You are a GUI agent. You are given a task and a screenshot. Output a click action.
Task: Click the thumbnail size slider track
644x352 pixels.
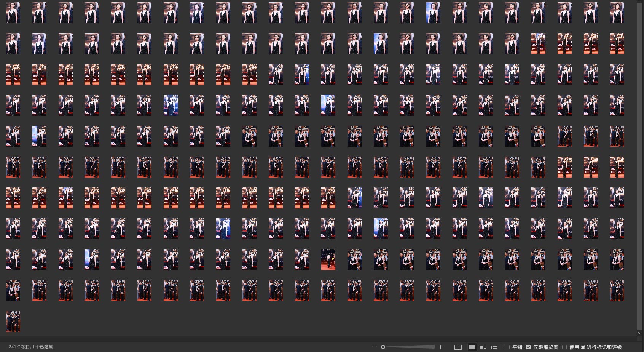pyautogui.click(x=411, y=347)
